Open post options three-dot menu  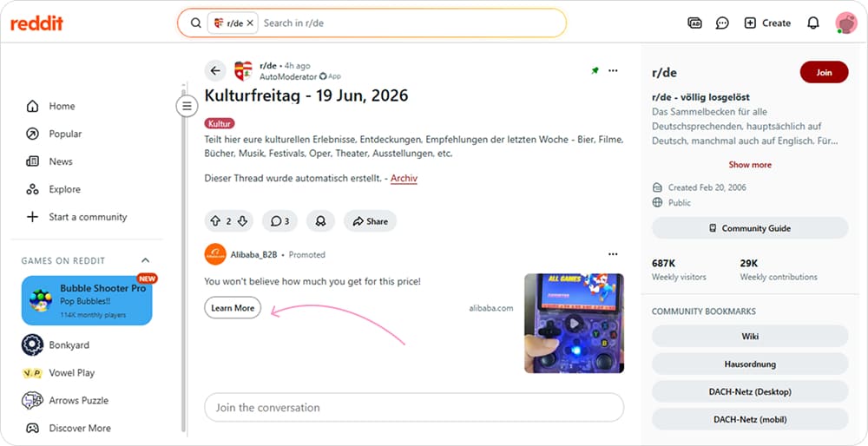pyautogui.click(x=613, y=71)
